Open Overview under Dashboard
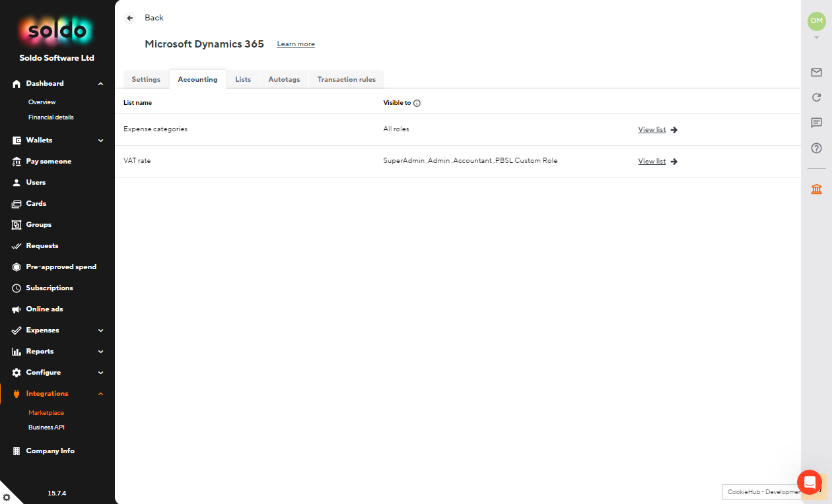 (42, 102)
